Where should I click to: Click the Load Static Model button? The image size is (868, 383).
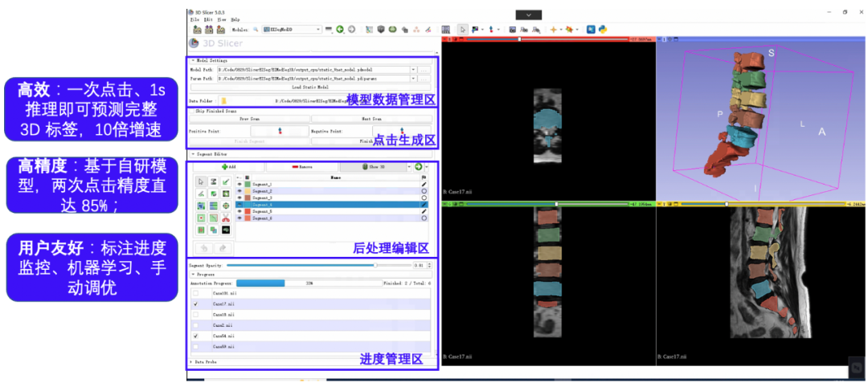(x=310, y=88)
